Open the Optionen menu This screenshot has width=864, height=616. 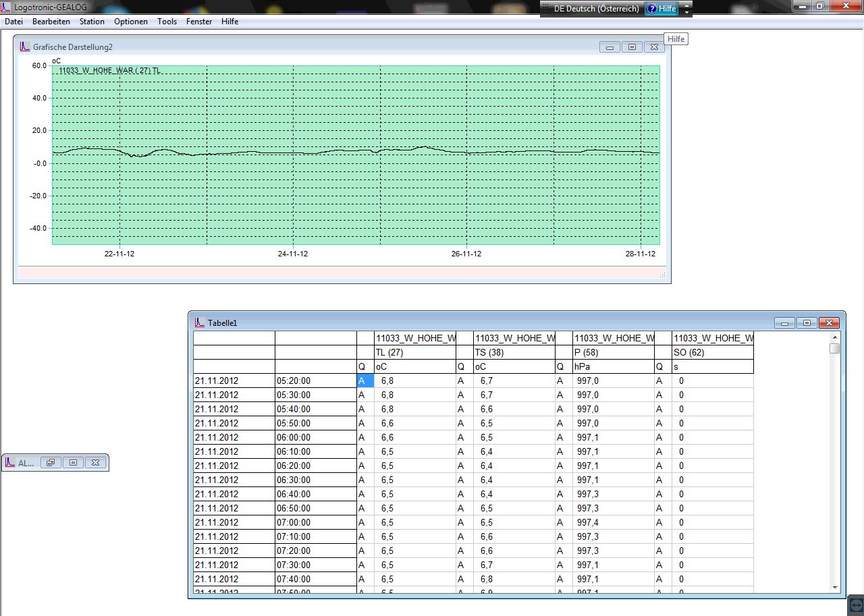(131, 22)
